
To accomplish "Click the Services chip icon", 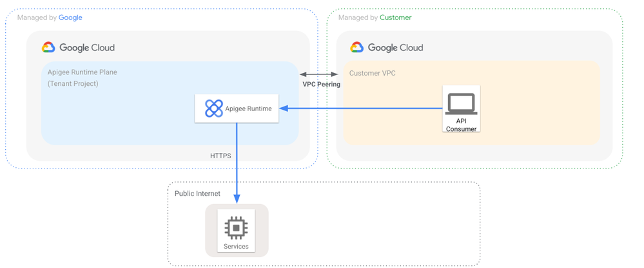I will [x=236, y=228].
